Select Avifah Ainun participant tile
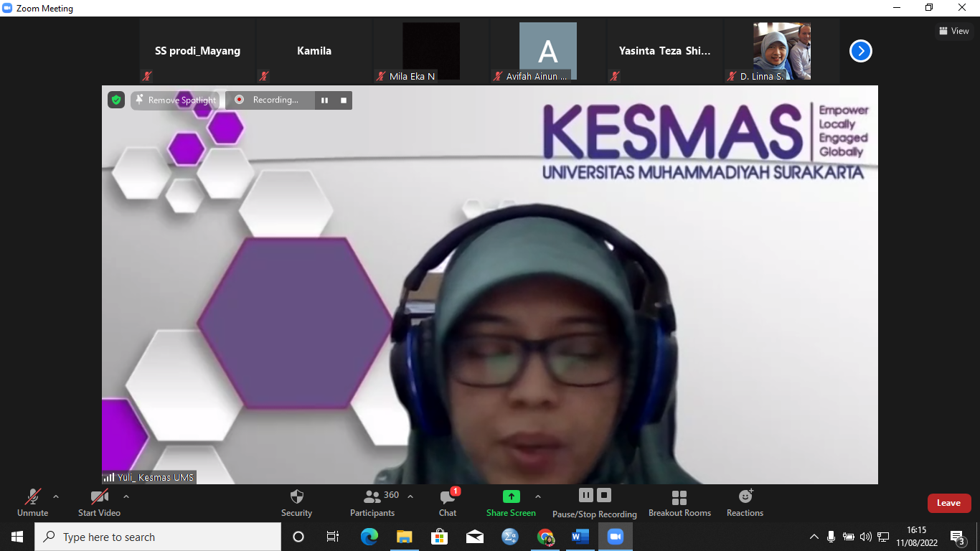980x551 pixels. pyautogui.click(x=548, y=51)
